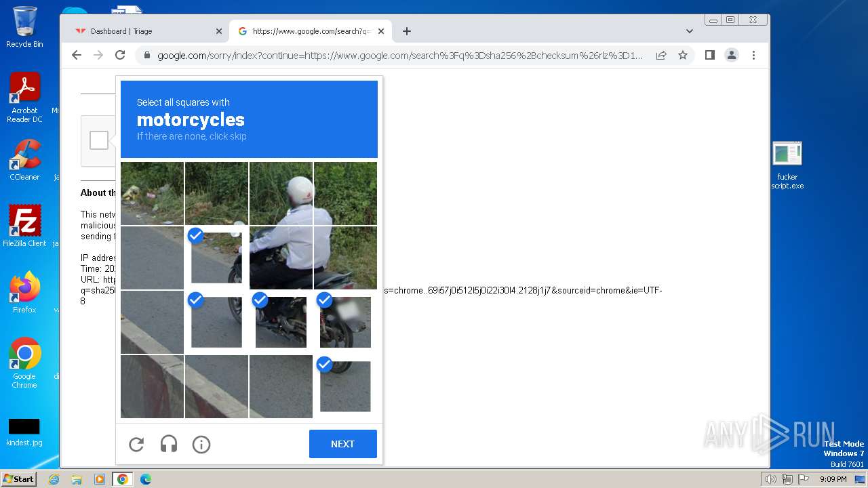
Task: Launch FileZilla Client shortcut
Action: [x=24, y=226]
